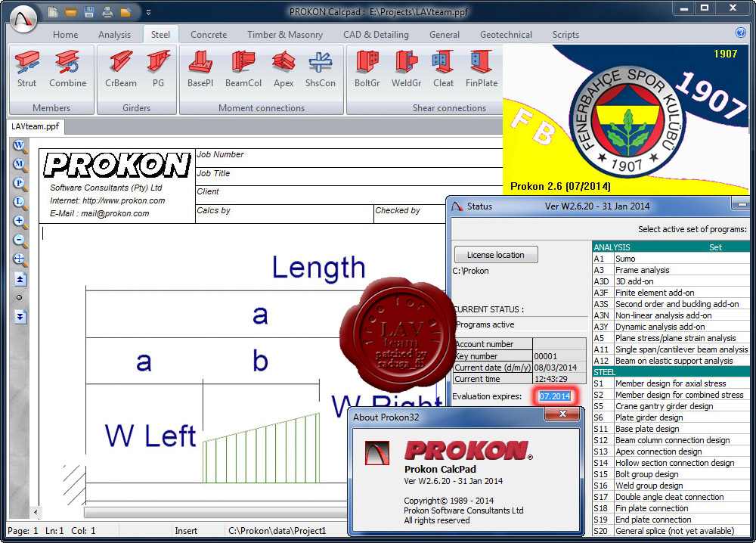This screenshot has height=543, width=756.
Task: Click the tagged folder icon in quick access
Action: 125,11
